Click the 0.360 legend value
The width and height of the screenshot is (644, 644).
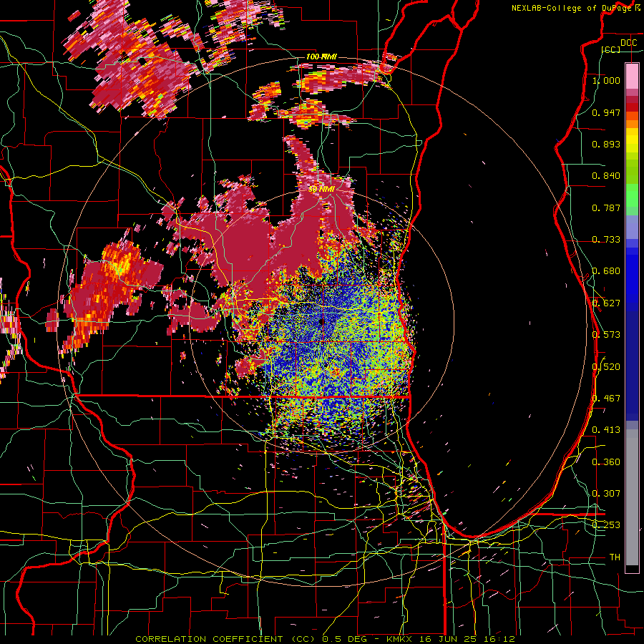[606, 462]
